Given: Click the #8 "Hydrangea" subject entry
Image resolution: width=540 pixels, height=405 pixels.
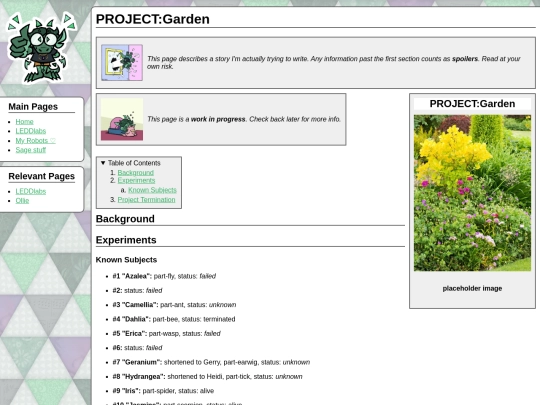Looking at the screenshot, I should tap(207, 377).
